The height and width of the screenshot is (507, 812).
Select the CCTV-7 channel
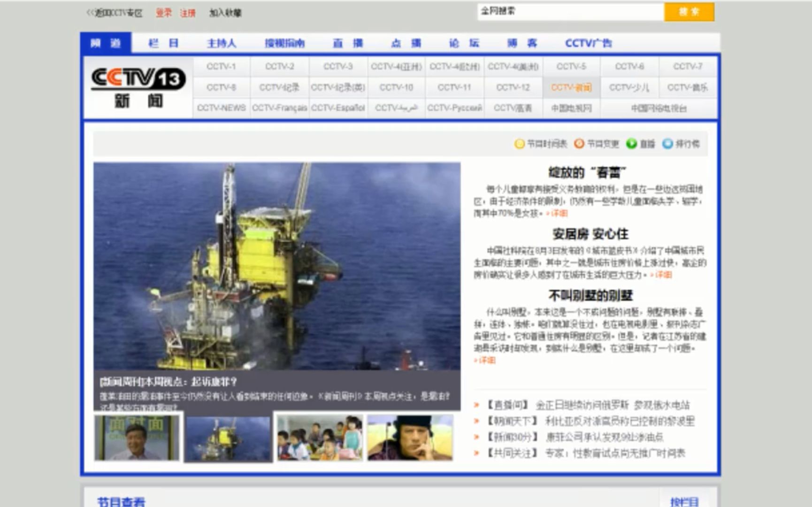coord(688,67)
